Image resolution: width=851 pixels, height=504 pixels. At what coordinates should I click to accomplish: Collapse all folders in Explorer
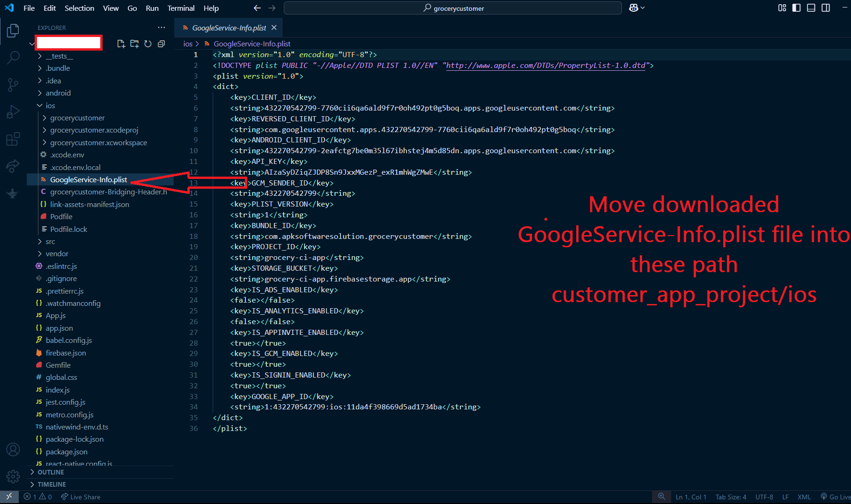(x=162, y=44)
